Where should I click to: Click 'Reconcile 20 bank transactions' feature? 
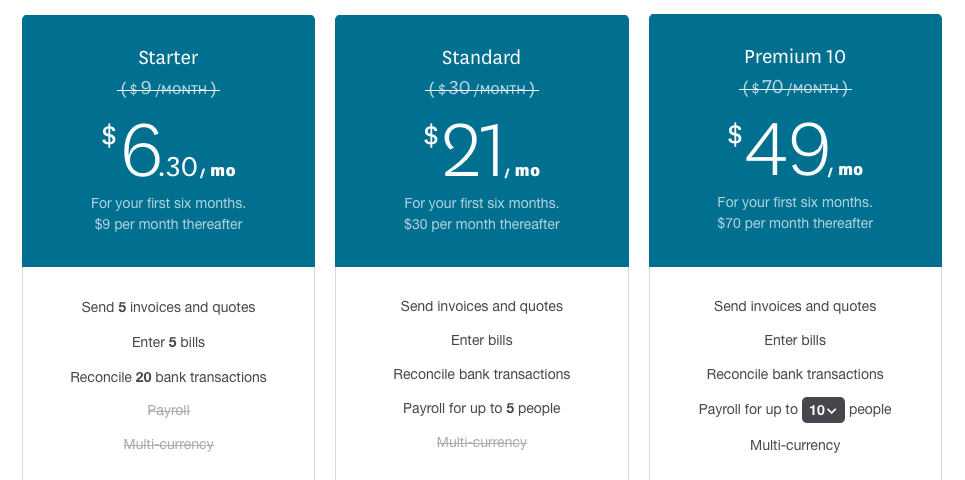(168, 377)
